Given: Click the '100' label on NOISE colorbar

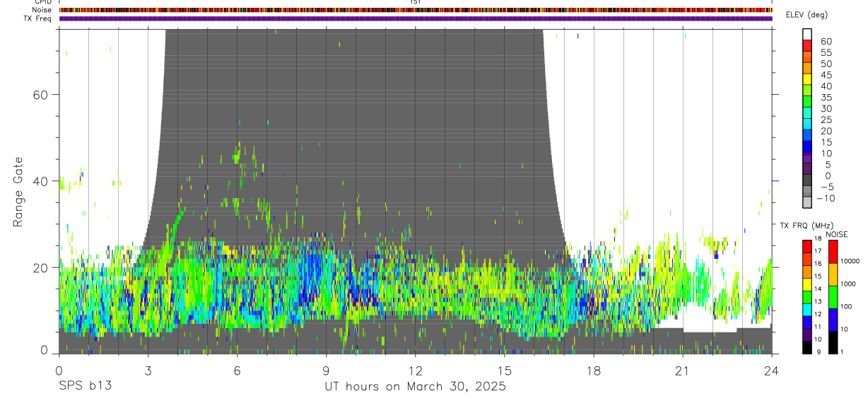Looking at the screenshot, I should tap(846, 307).
